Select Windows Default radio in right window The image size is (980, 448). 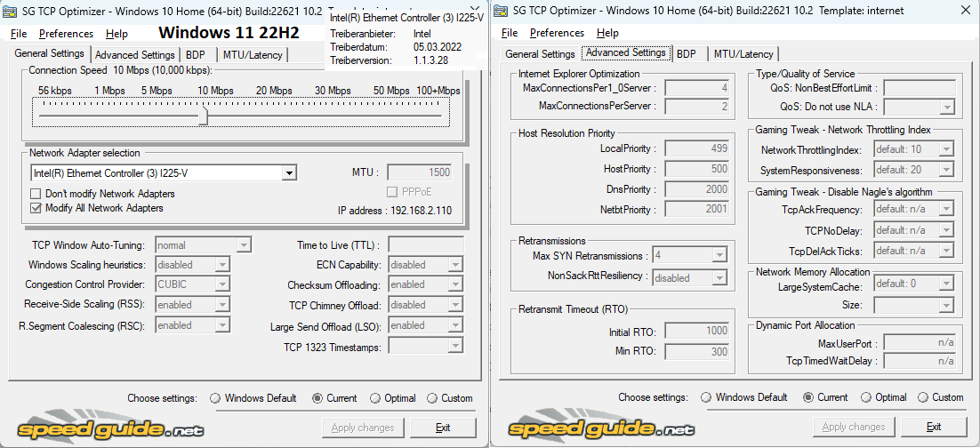(705, 397)
